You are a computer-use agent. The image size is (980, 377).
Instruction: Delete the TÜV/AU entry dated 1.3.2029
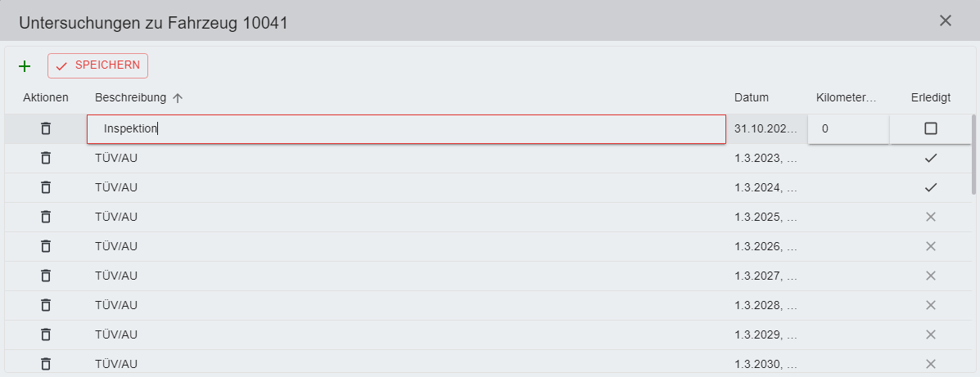point(46,334)
